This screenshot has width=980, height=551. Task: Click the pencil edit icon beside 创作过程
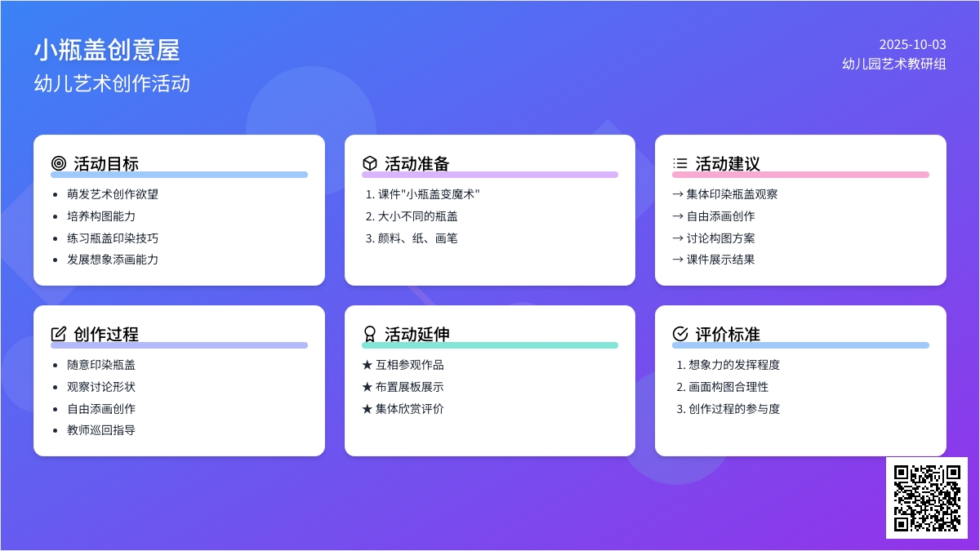(58, 334)
